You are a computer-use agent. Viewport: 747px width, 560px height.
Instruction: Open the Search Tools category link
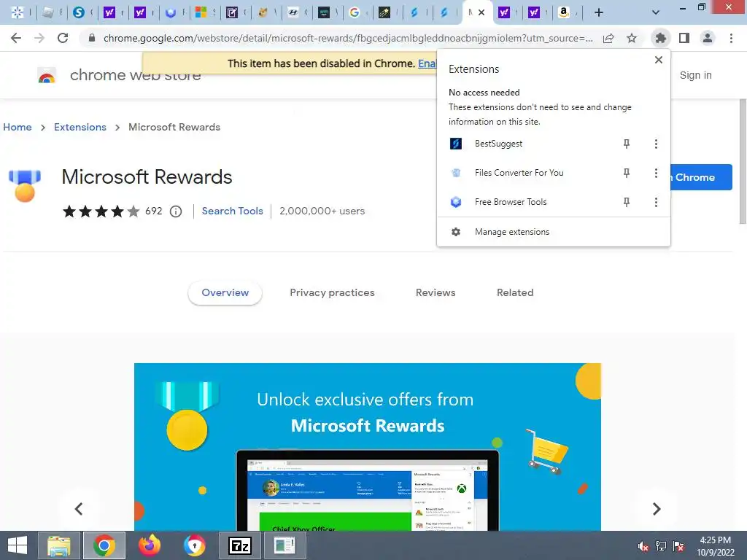233,211
